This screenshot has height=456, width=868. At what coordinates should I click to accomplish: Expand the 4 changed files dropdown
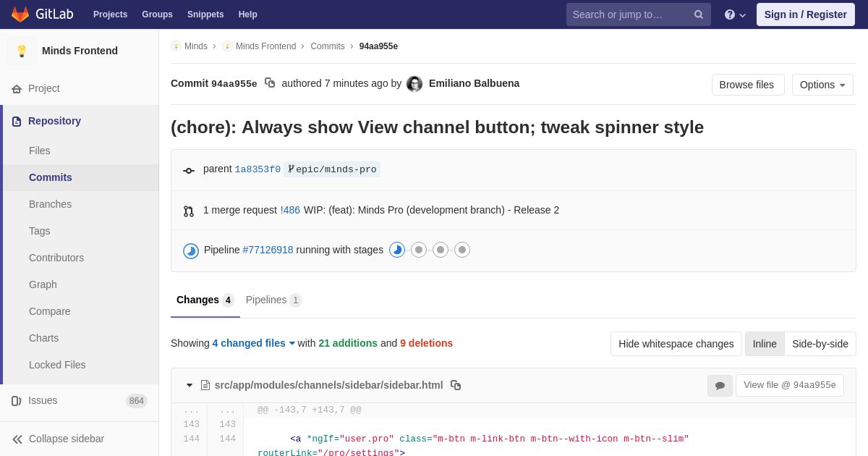tap(254, 343)
